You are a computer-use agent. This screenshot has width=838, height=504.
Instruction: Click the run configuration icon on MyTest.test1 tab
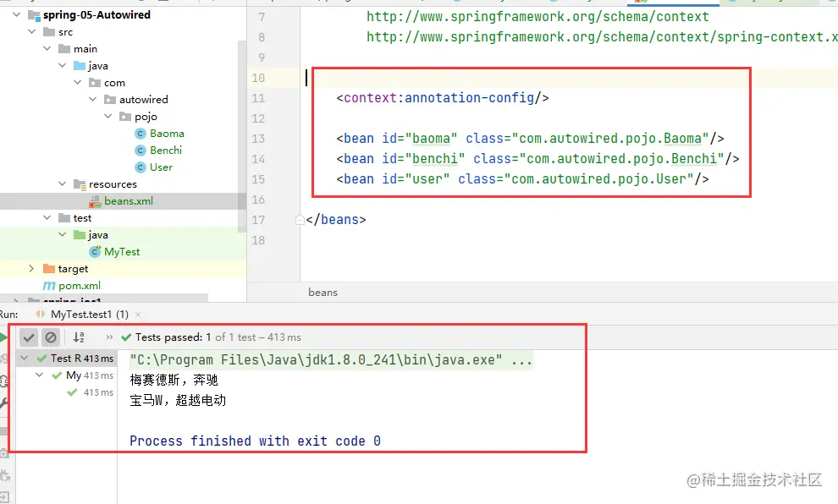pyautogui.click(x=40, y=315)
